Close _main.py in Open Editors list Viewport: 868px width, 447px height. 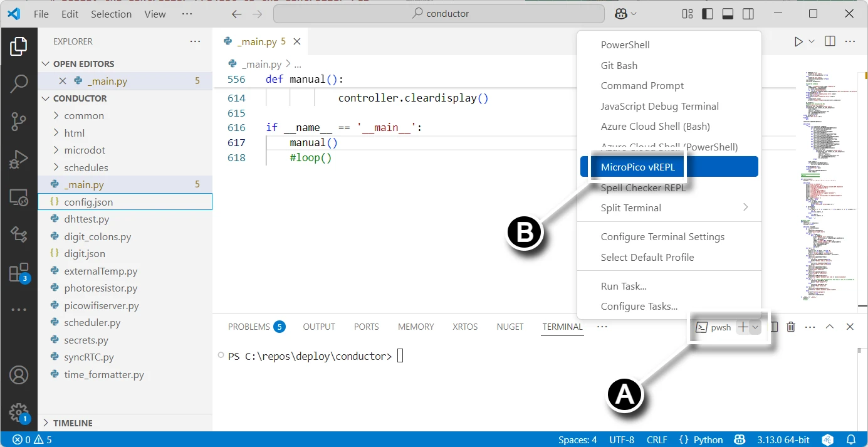(x=63, y=81)
